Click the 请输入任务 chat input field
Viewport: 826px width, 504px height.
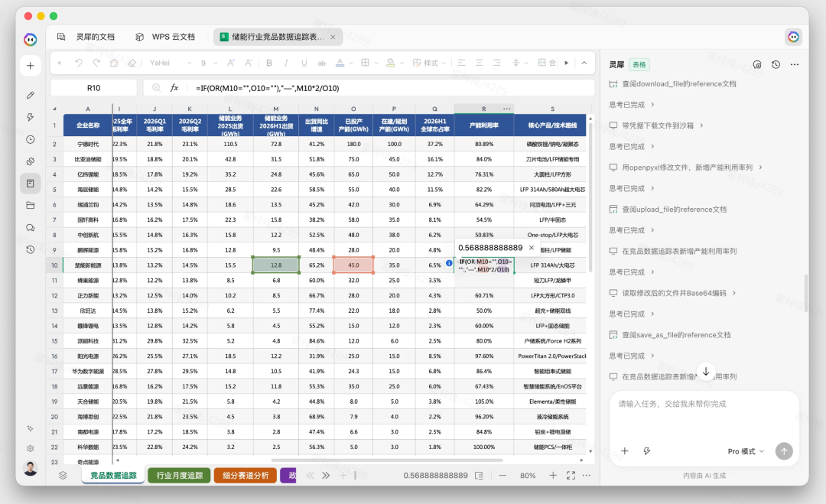704,416
